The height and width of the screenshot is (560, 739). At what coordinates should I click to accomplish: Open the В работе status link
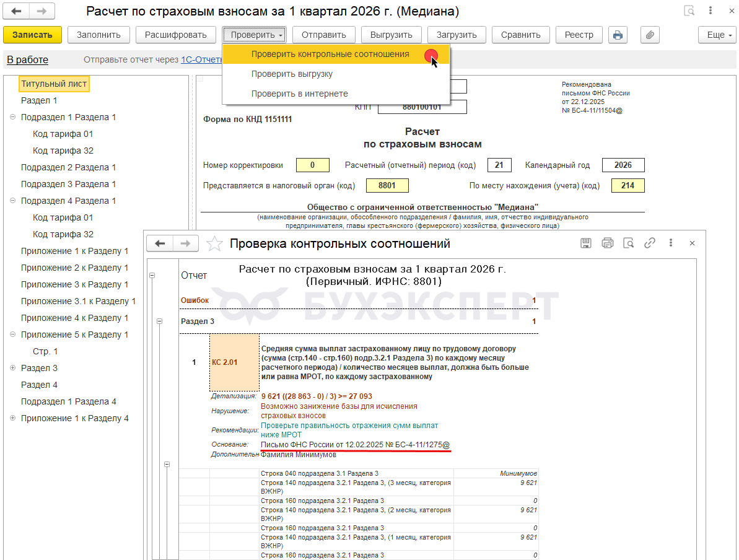[27, 60]
